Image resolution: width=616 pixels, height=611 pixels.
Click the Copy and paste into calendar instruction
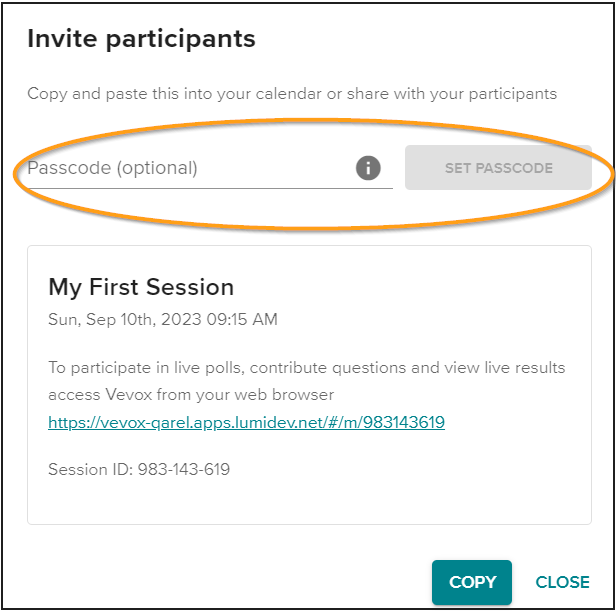[292, 94]
